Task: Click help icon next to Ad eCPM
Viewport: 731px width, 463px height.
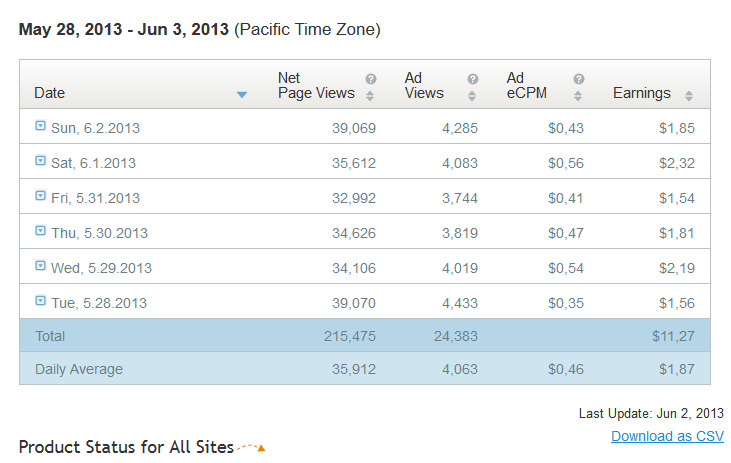Action: point(579,79)
